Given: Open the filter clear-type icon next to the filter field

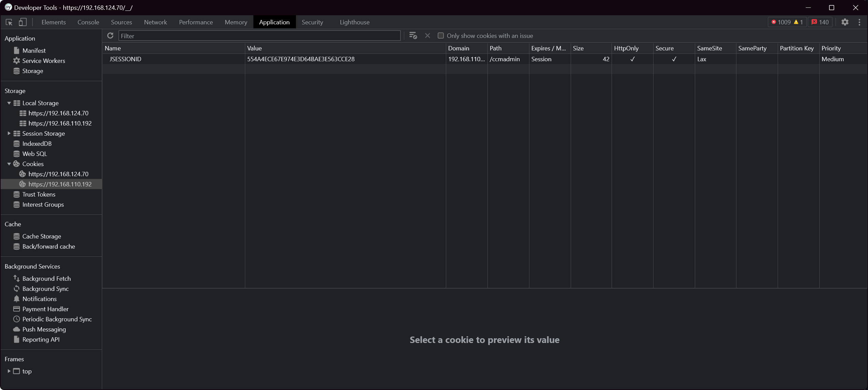Looking at the screenshot, I should (413, 36).
